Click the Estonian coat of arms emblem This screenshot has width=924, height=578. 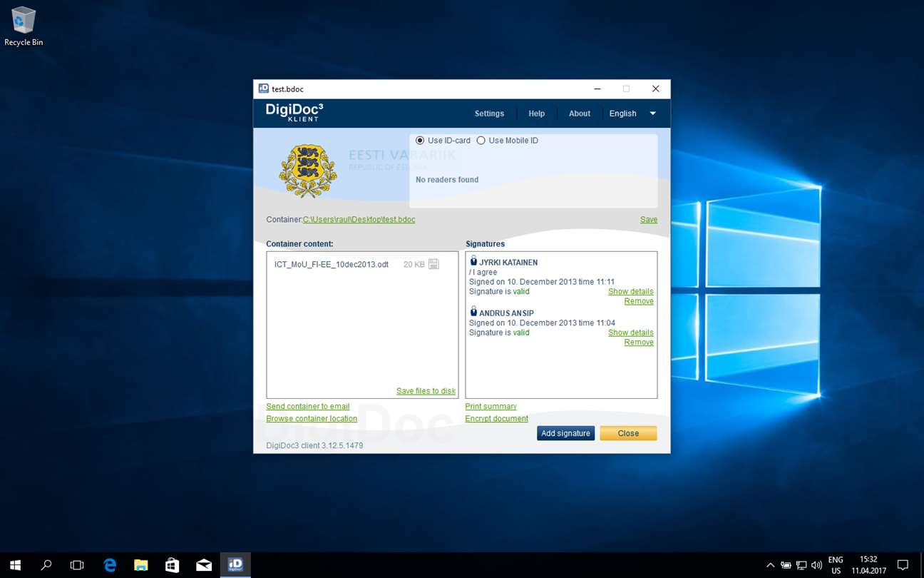(x=308, y=171)
